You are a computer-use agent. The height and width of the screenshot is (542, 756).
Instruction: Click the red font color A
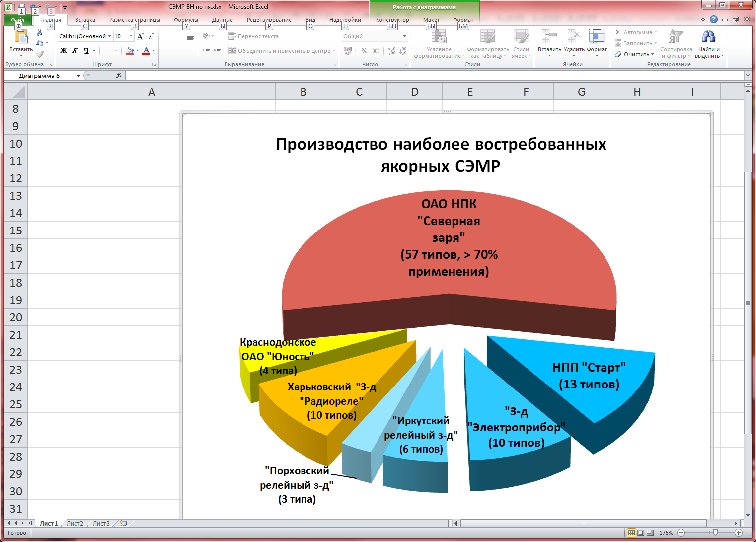[x=146, y=51]
